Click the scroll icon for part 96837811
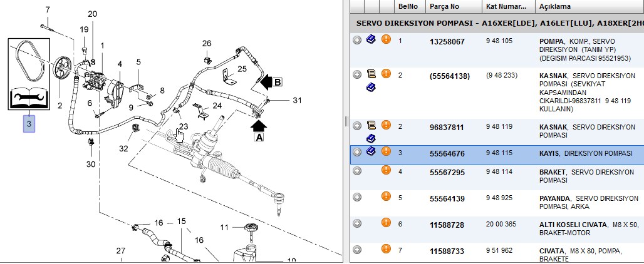 (371, 125)
